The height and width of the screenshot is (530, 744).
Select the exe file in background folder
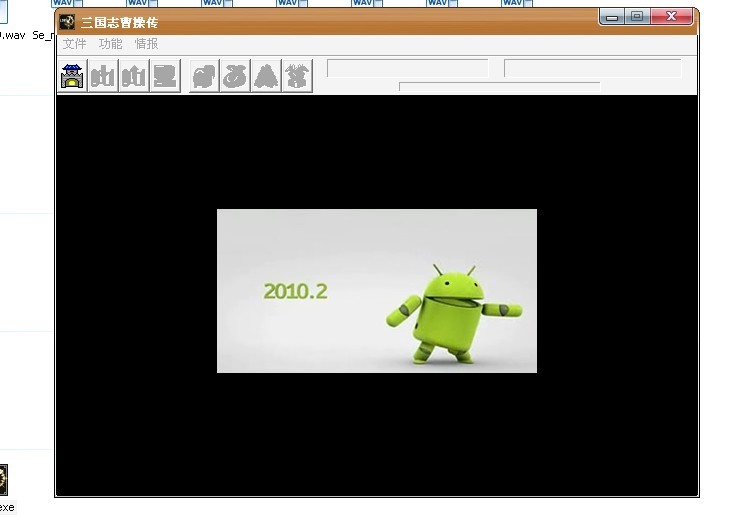[x=6, y=489]
